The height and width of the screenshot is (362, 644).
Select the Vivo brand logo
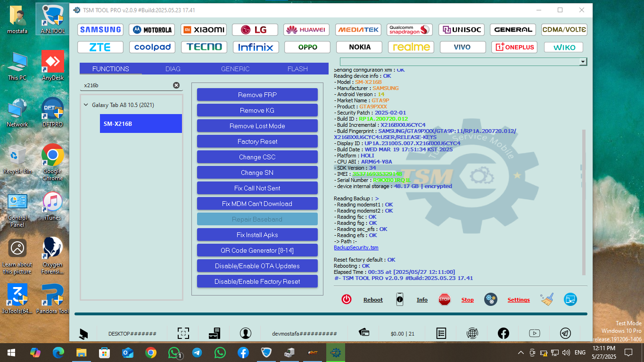tap(462, 47)
